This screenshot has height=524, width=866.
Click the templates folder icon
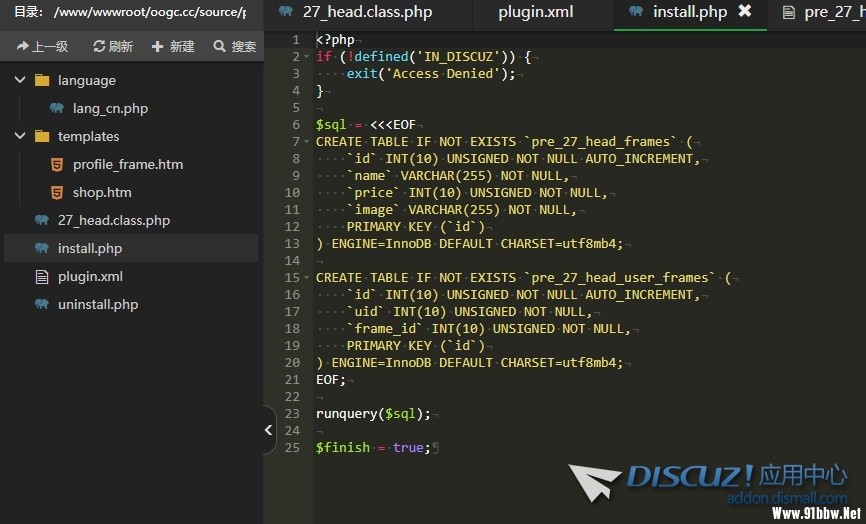(x=41, y=136)
